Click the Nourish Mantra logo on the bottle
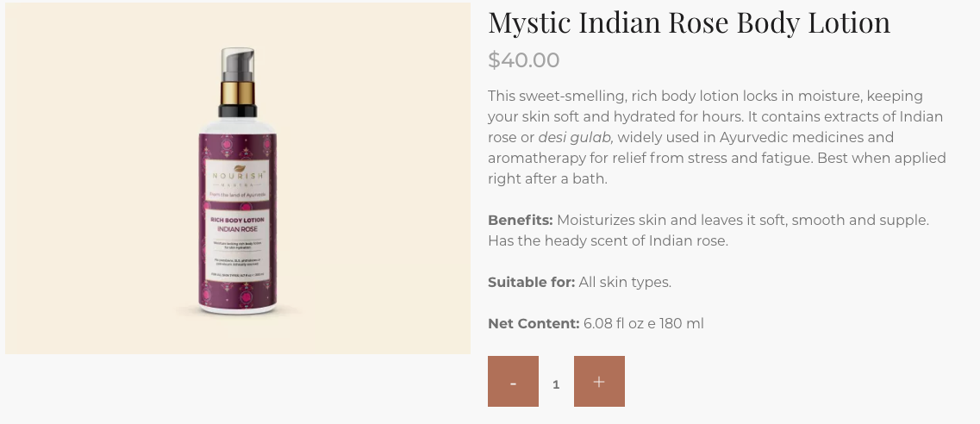 click(x=237, y=176)
